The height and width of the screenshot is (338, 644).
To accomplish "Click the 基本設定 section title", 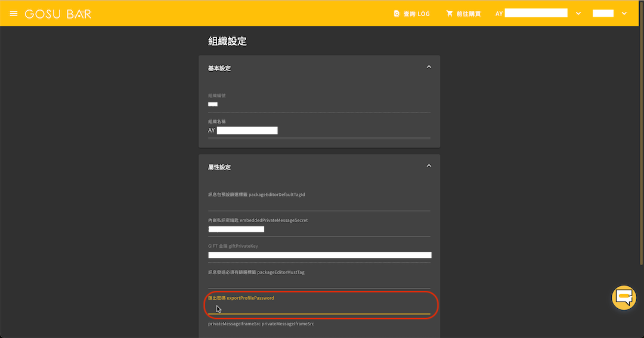I will pyautogui.click(x=219, y=68).
